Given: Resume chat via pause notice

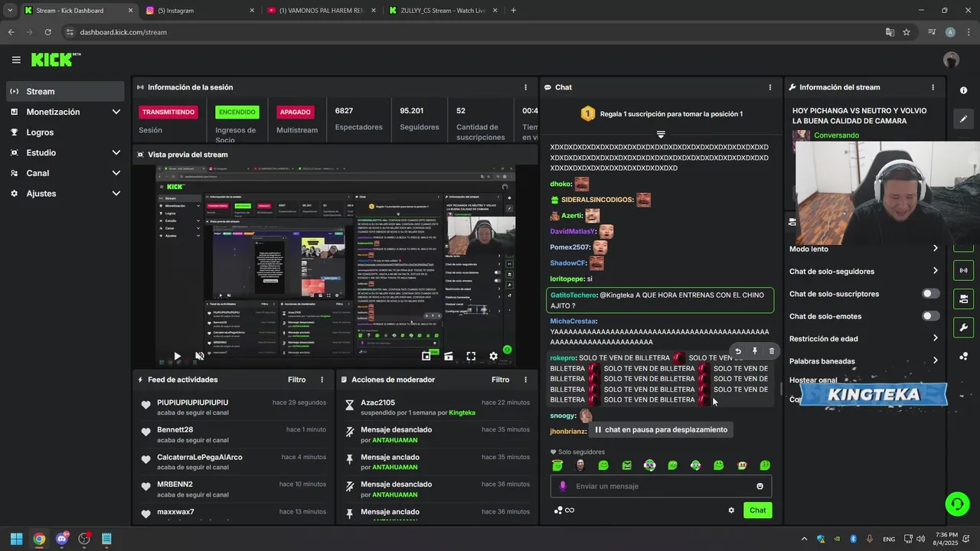Looking at the screenshot, I should pos(661,429).
